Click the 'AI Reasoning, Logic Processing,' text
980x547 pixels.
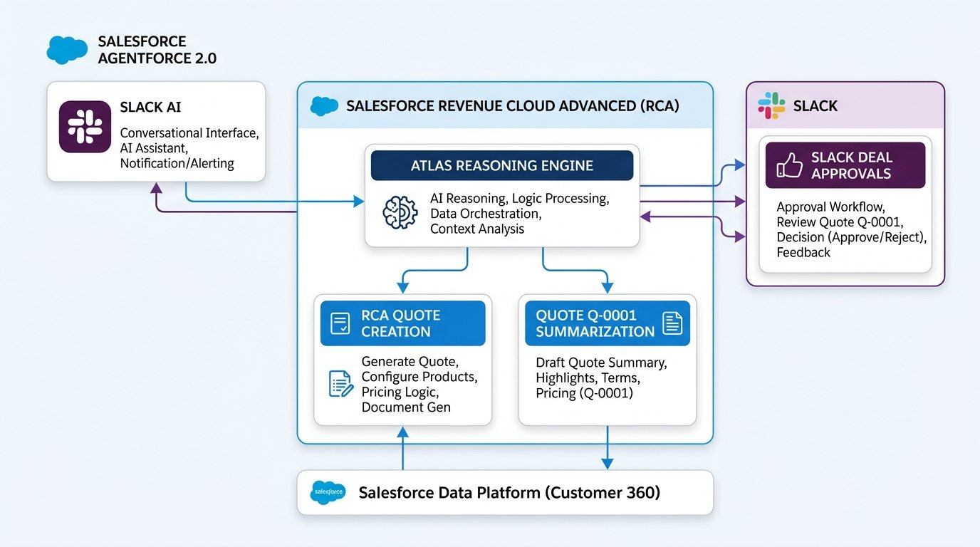520,199
